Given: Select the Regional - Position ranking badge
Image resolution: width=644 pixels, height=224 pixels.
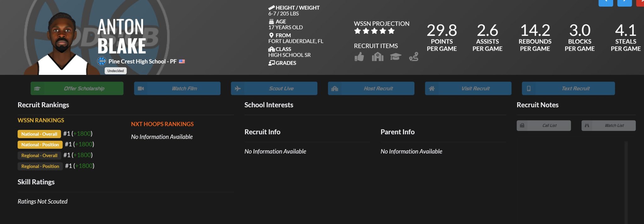Looking at the screenshot, I should coord(40,166).
